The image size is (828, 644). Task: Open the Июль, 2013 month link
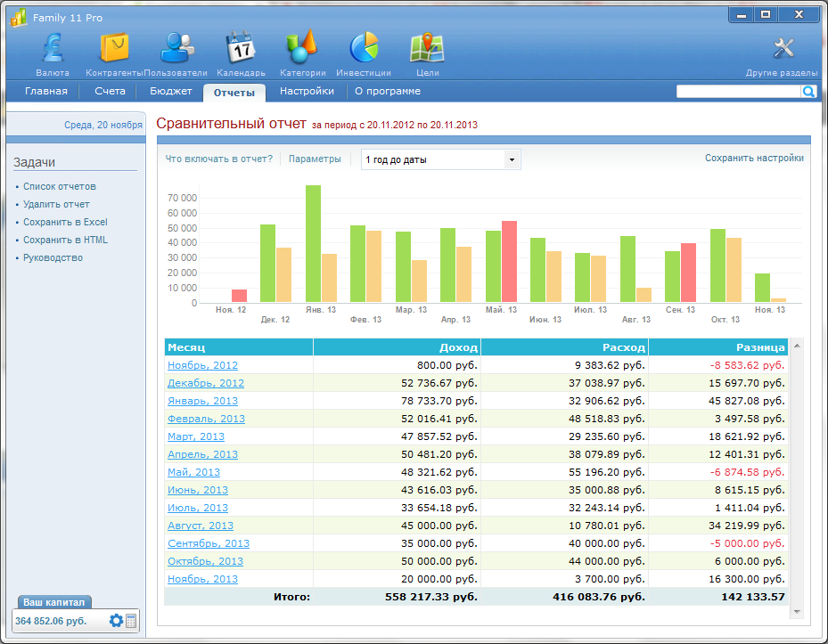tap(198, 508)
